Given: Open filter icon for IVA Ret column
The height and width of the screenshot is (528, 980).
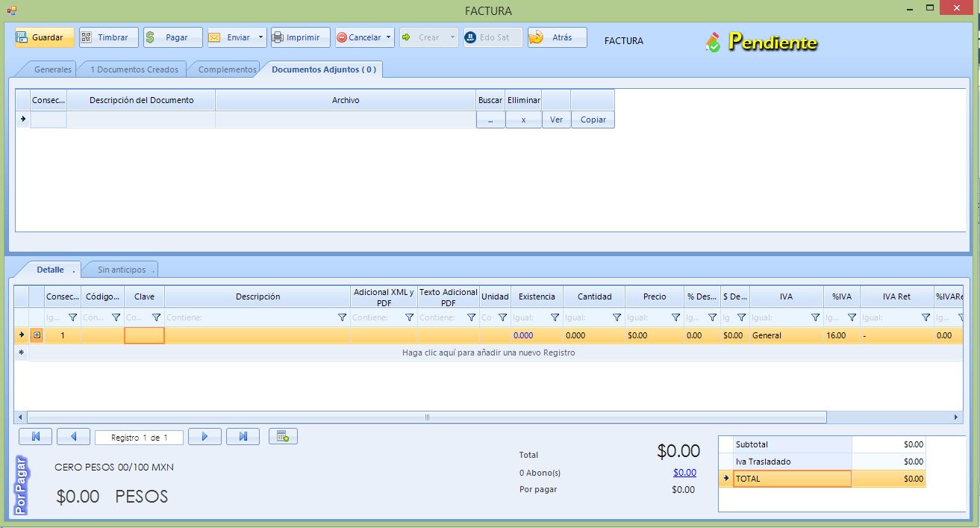Looking at the screenshot, I should [926, 317].
